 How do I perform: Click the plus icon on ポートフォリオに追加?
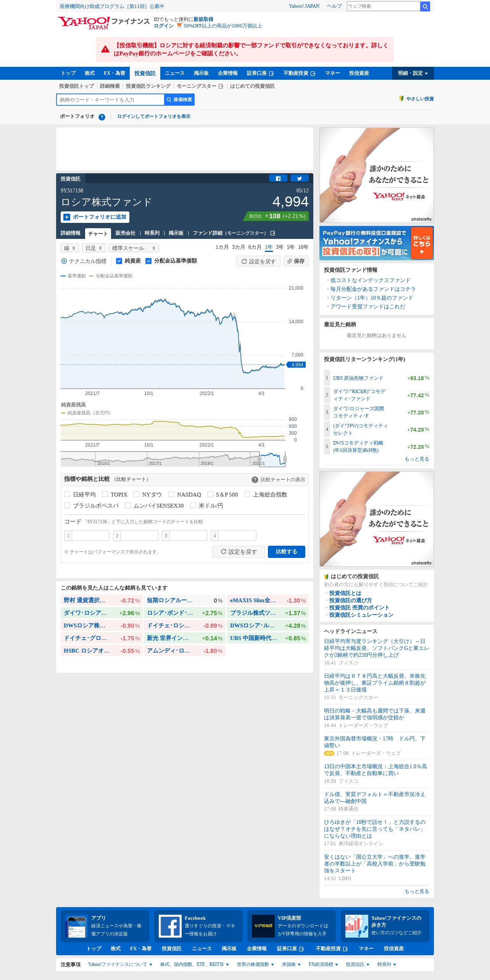point(67,217)
